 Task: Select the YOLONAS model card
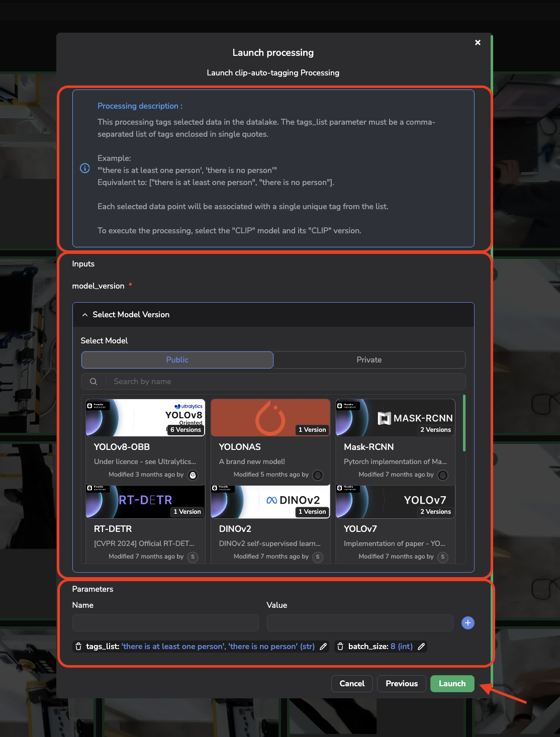coord(270,442)
